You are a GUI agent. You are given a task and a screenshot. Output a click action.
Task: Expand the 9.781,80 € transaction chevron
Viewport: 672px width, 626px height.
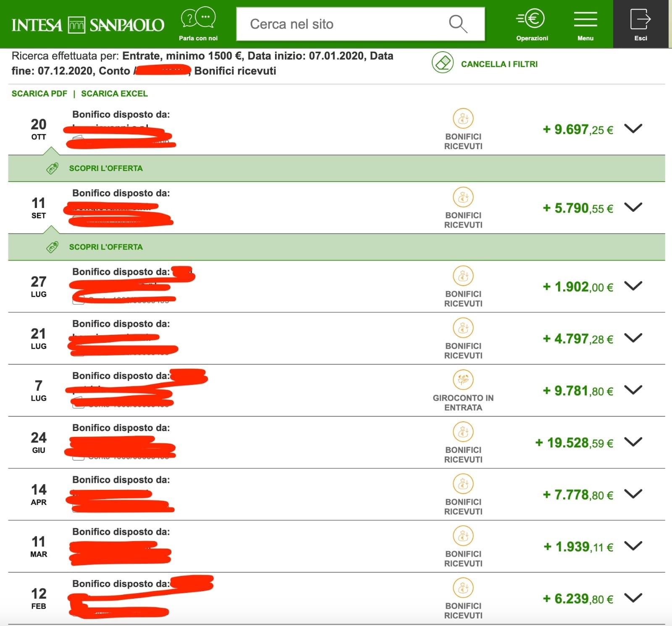pos(633,389)
